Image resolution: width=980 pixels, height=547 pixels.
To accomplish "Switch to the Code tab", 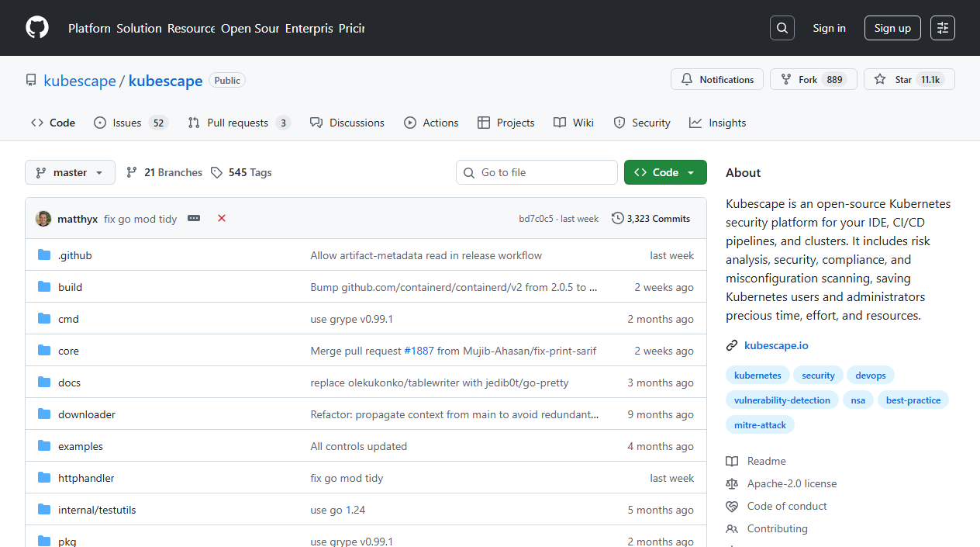I will click(x=53, y=123).
